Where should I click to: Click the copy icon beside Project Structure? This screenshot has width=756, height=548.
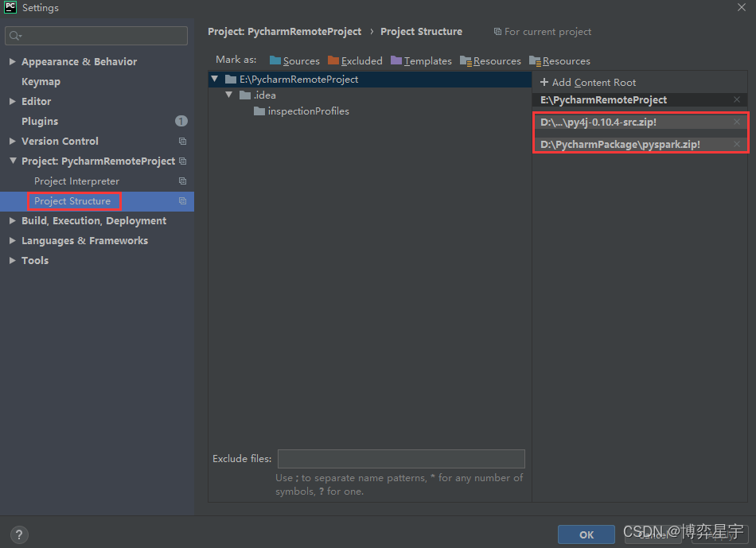[x=182, y=201]
